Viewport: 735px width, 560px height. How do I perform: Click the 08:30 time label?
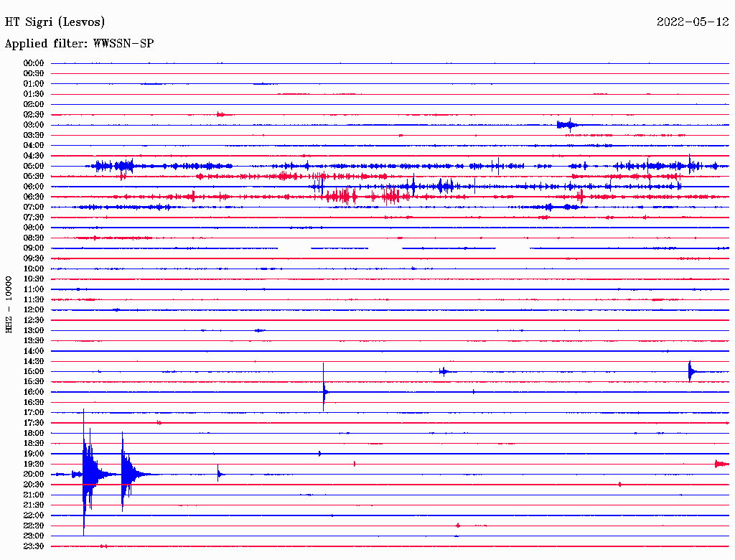click(34, 238)
